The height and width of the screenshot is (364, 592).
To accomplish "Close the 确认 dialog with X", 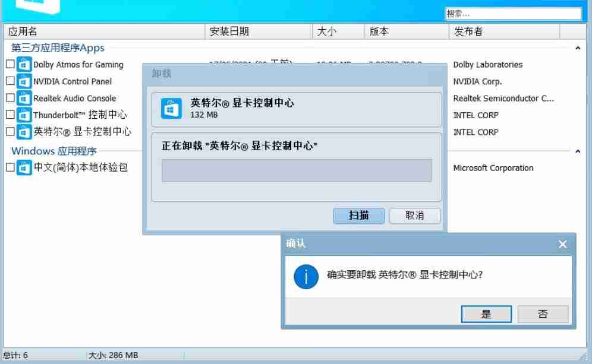I will [x=562, y=244].
